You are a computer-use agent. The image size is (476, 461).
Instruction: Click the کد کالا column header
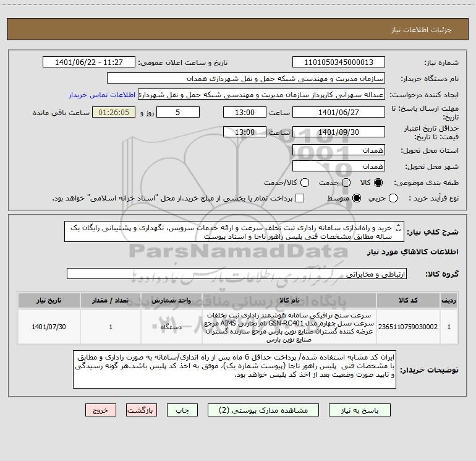click(x=408, y=300)
